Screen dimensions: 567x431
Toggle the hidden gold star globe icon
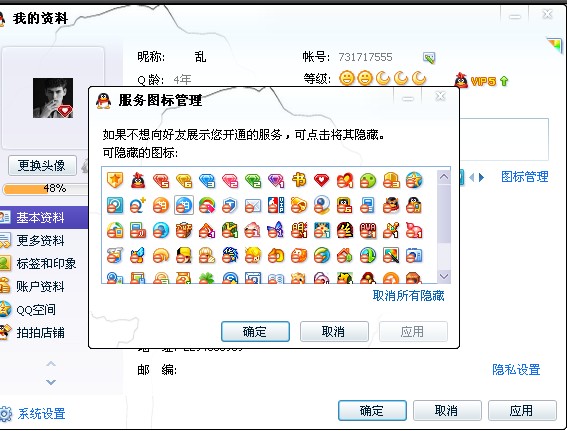click(414, 180)
